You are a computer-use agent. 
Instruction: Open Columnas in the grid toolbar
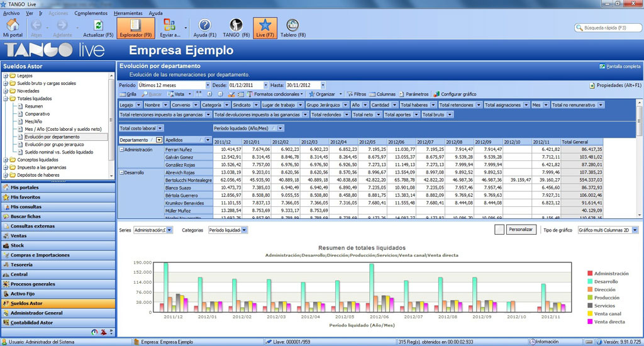pos(382,94)
